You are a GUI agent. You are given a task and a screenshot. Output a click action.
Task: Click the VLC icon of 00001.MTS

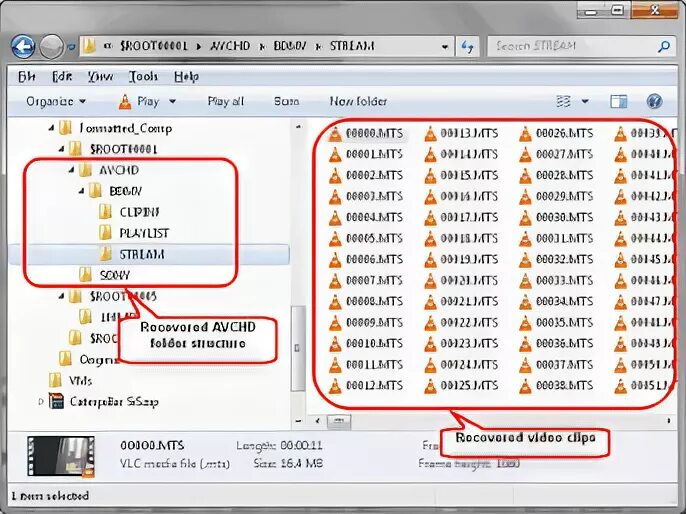tap(335, 154)
